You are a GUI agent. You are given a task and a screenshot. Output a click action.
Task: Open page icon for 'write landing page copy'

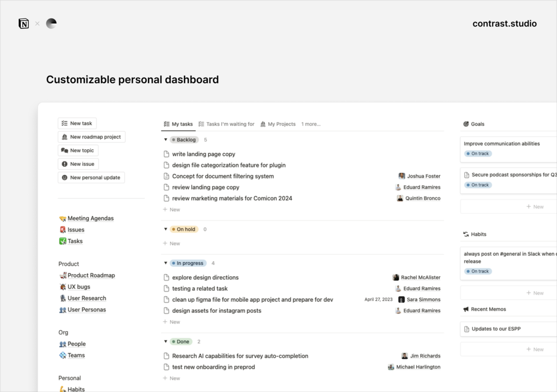click(x=166, y=154)
